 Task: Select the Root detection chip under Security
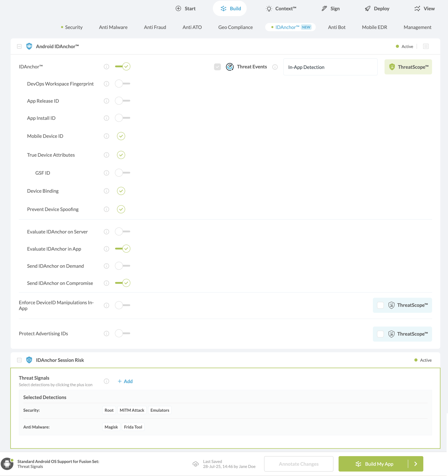click(x=109, y=410)
